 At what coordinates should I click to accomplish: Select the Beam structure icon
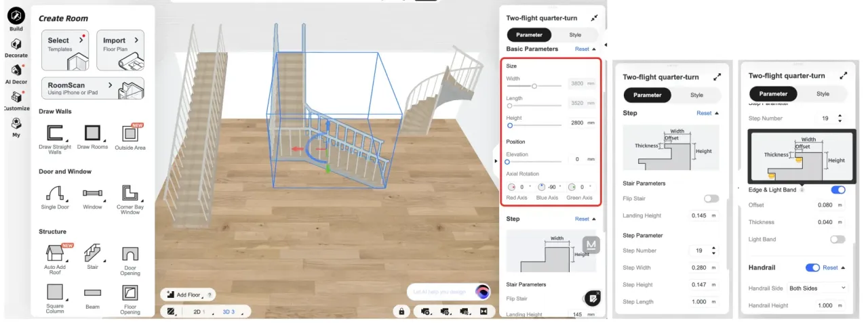point(92,293)
